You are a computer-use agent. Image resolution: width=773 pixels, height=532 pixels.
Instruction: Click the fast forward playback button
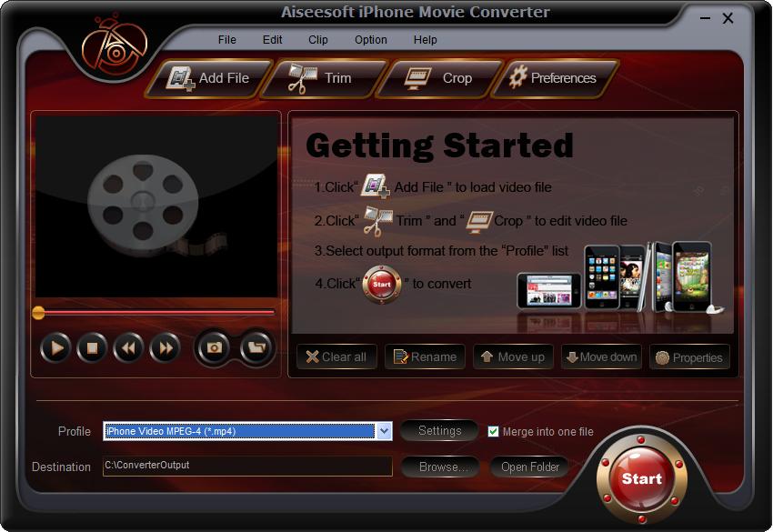click(166, 348)
